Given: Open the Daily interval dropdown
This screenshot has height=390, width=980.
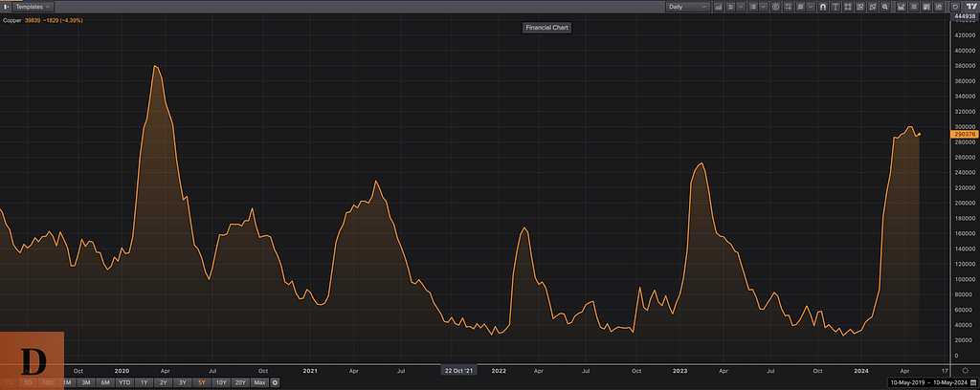Looking at the screenshot, I should [687, 7].
